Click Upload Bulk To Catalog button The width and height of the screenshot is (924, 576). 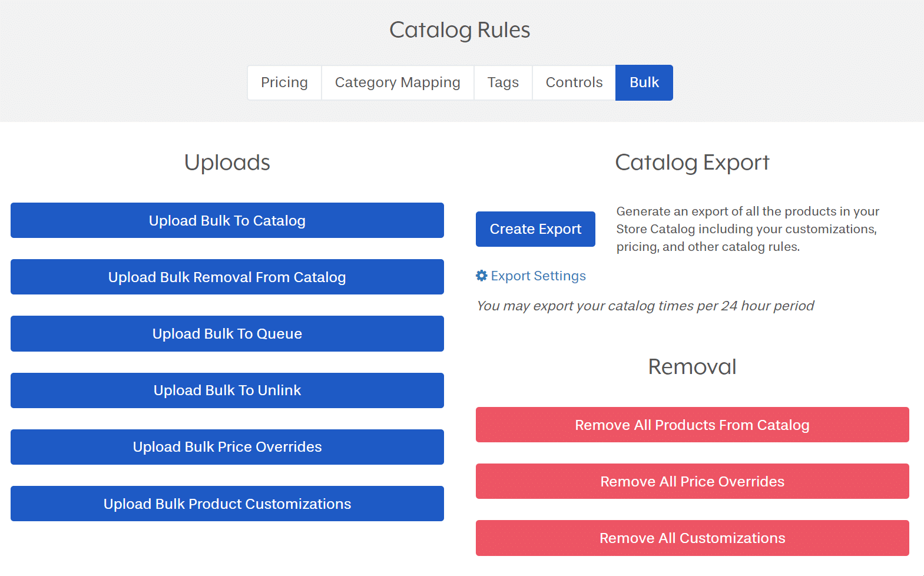tap(227, 220)
